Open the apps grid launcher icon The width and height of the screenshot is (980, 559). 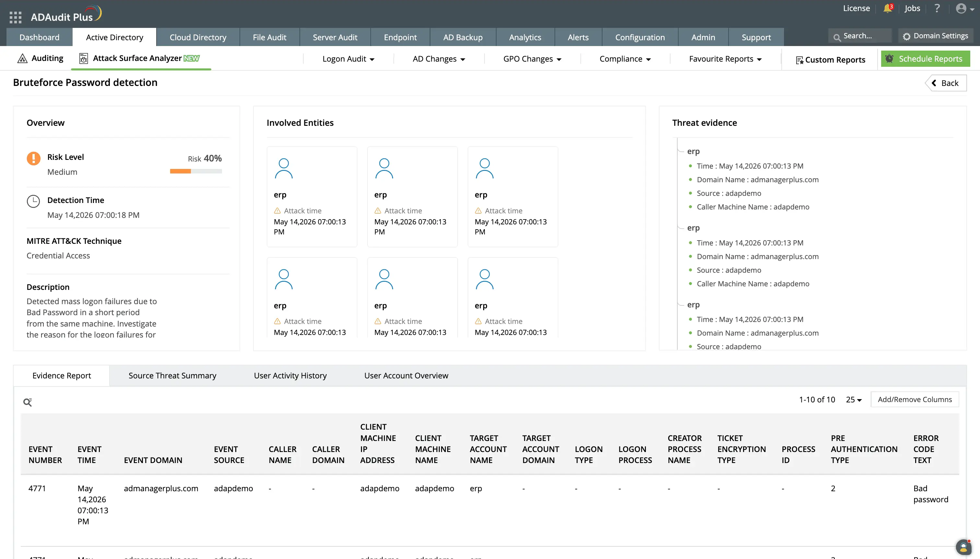coord(15,17)
